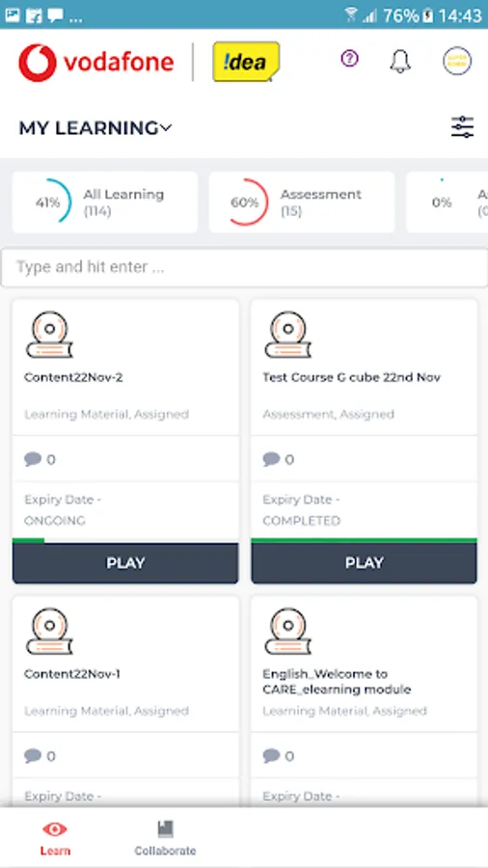Tap the Content22Nov-2 course icon
This screenshot has width=488, height=868.
[x=49, y=335]
